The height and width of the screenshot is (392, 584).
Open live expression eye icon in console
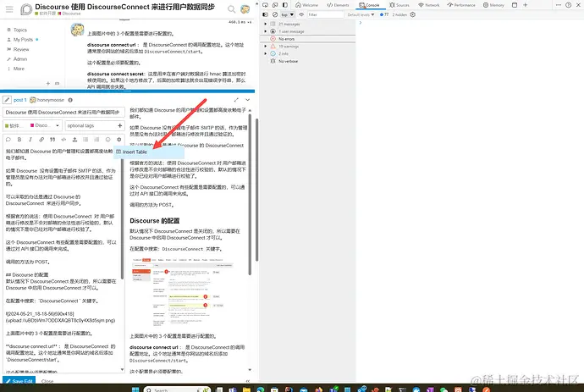pyautogui.click(x=301, y=14)
